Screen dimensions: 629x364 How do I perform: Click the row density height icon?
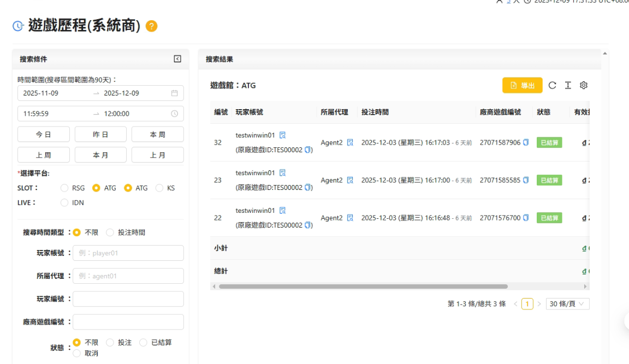point(568,85)
